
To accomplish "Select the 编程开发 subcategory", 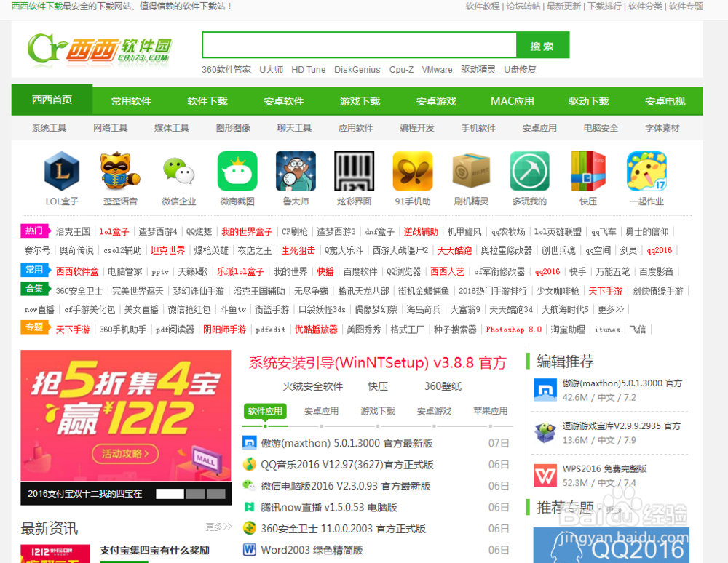I will (x=417, y=128).
